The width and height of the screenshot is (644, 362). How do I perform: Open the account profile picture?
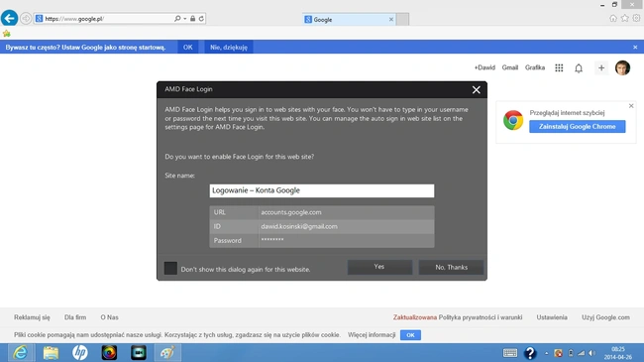[x=622, y=67]
